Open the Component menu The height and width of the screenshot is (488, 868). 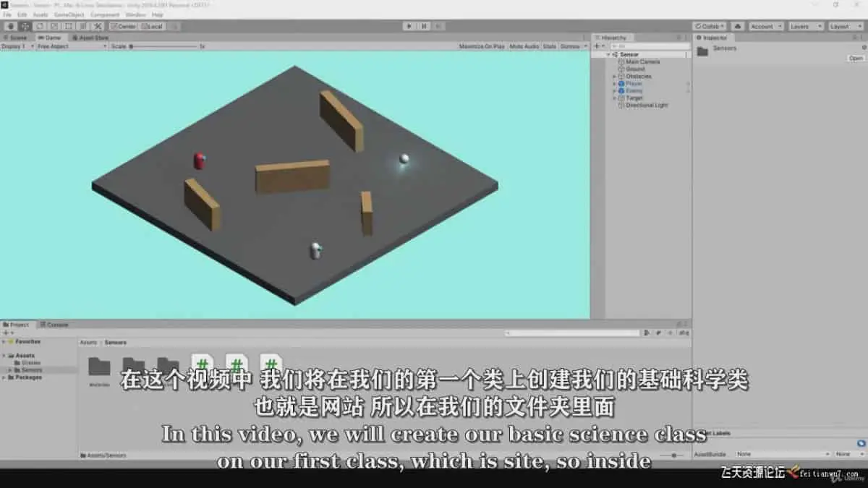click(105, 14)
